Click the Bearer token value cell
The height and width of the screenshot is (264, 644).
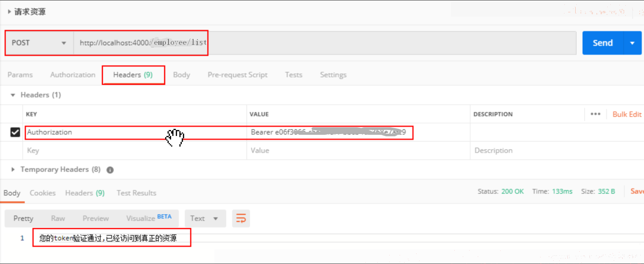(358, 132)
